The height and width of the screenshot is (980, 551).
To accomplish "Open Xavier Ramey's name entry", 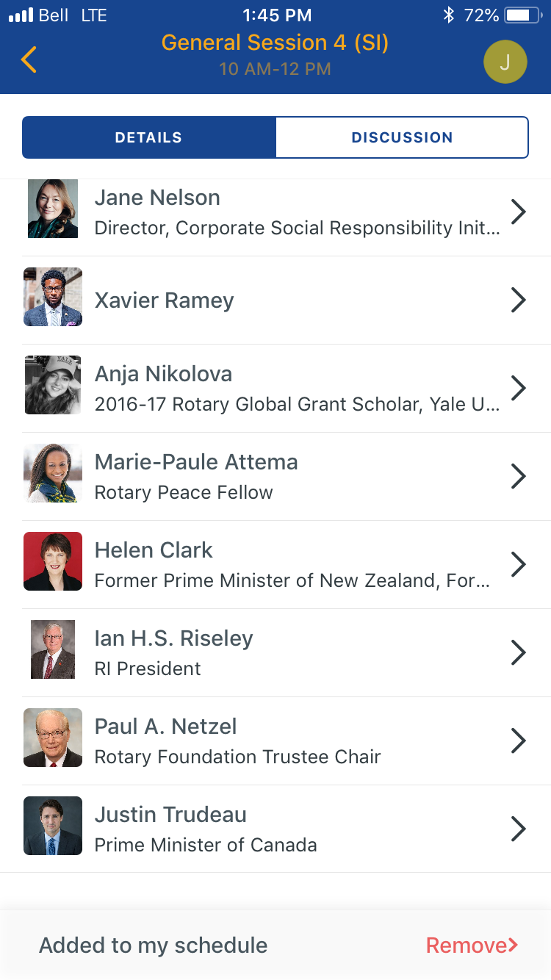I will [165, 300].
